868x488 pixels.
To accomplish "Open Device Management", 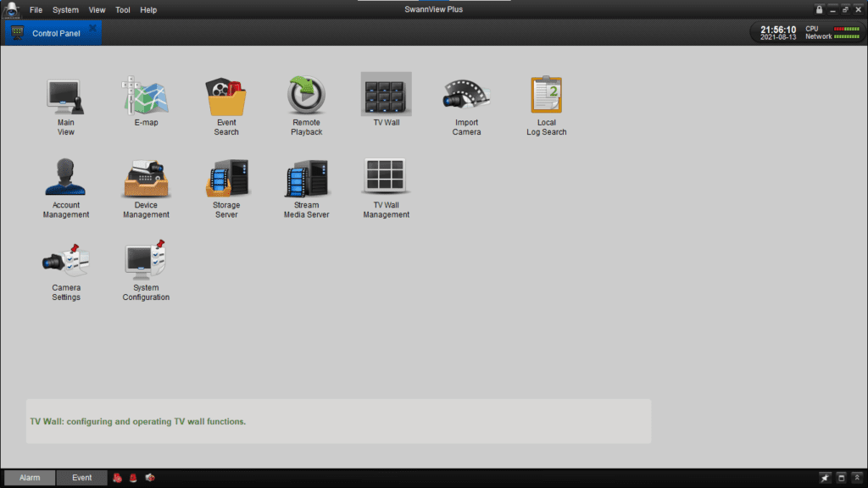I will click(146, 176).
